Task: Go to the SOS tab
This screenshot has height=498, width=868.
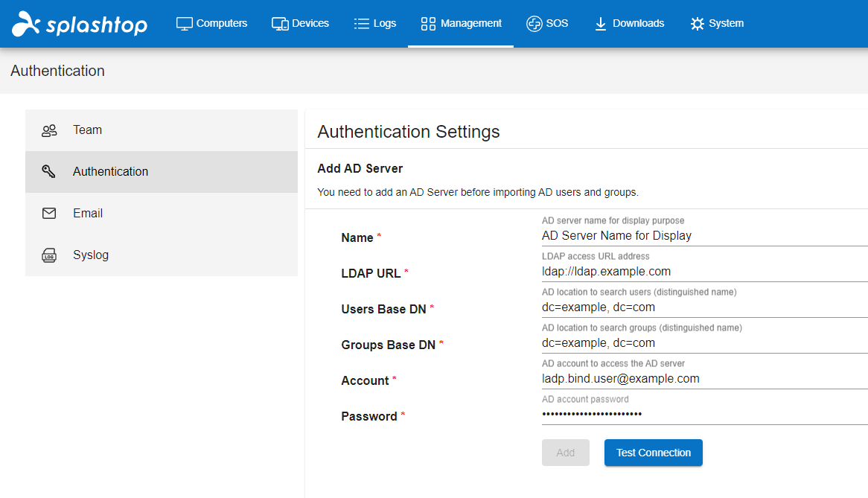Action: (547, 24)
